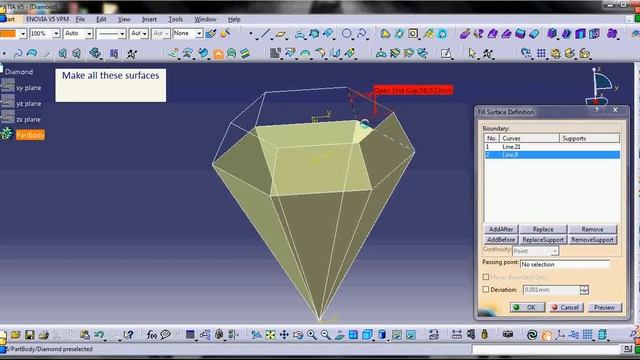Select the Plane creation tool
The height and width of the screenshot is (360, 640).
tap(280, 34)
